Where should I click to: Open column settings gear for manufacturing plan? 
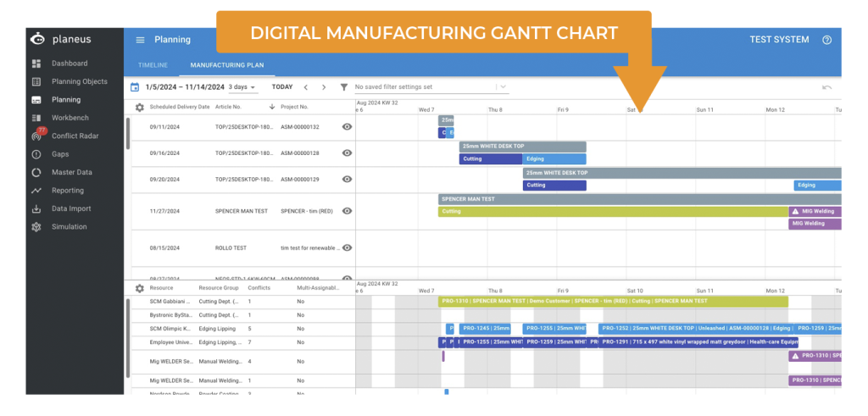click(140, 108)
